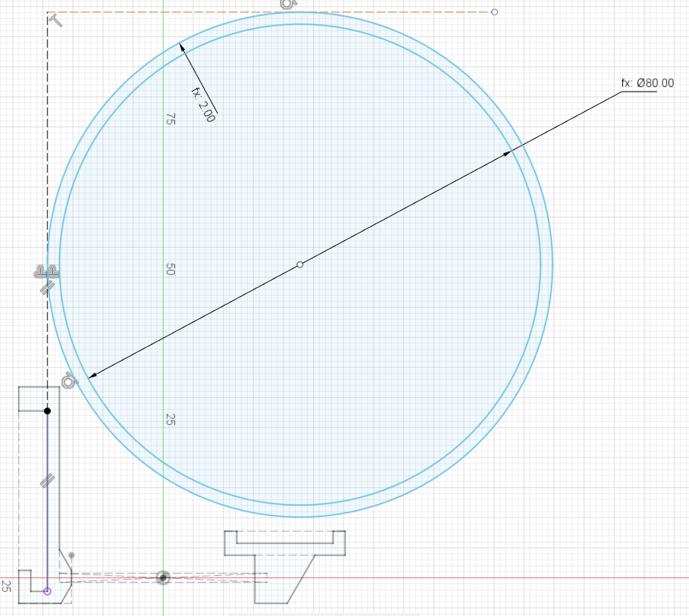Select the parallel constraint glyph on the purple line
Screen dimensions: 689x616
coord(47,480)
